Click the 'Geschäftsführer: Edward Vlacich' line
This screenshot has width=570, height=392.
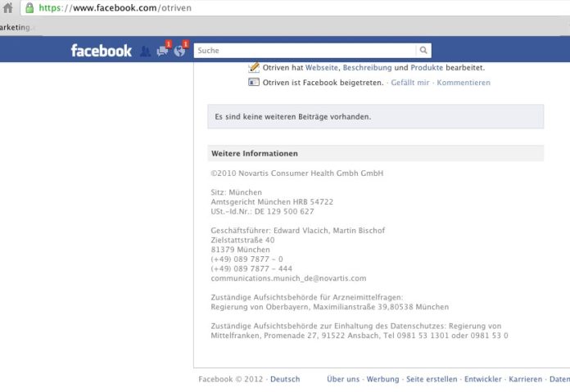(298, 230)
